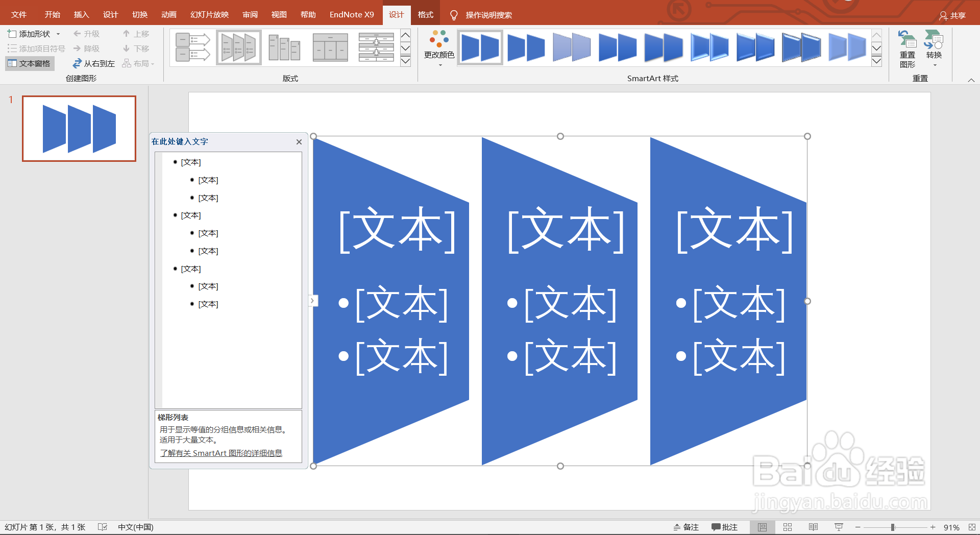Click the Share (共享) button

pos(952,16)
